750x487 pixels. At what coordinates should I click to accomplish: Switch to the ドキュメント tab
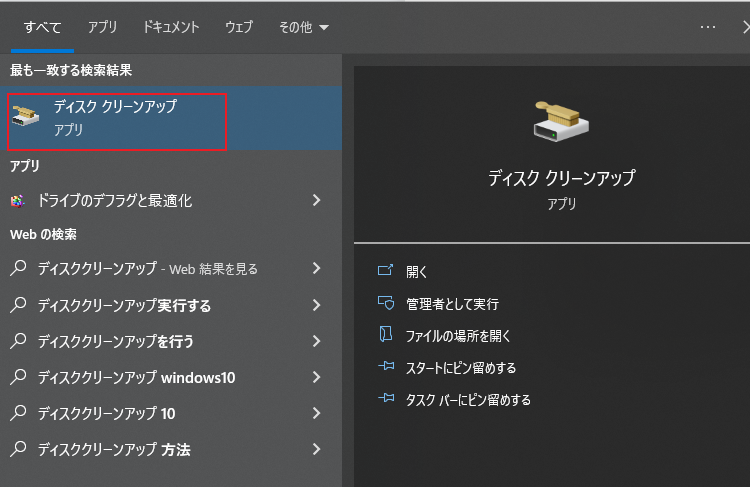171,27
